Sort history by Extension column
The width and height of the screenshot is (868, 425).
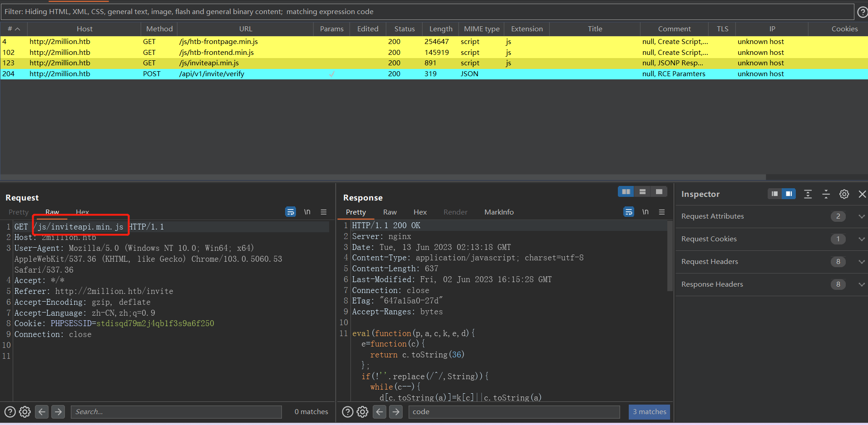(x=527, y=29)
